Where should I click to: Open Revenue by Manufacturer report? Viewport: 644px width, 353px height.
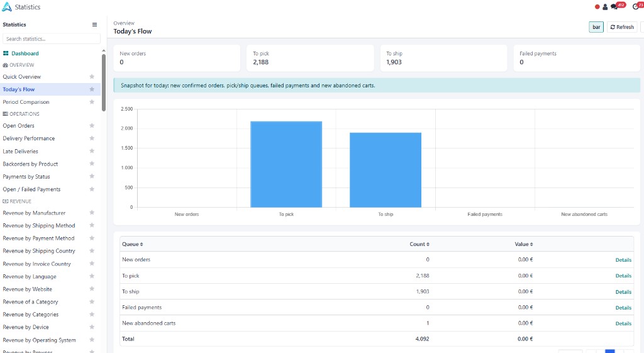point(34,213)
